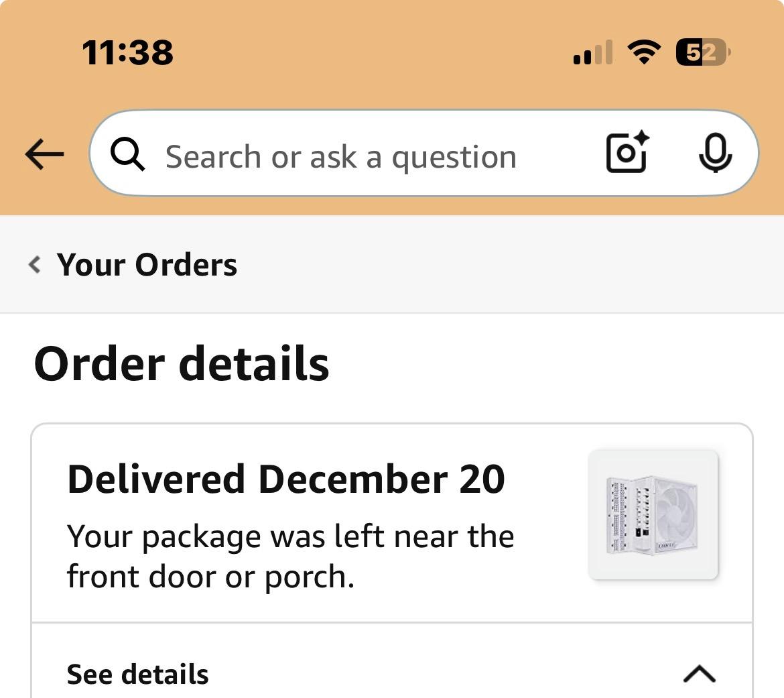The height and width of the screenshot is (698, 784).
Task: Tap the small chevron before Your Orders
Action: point(34,264)
